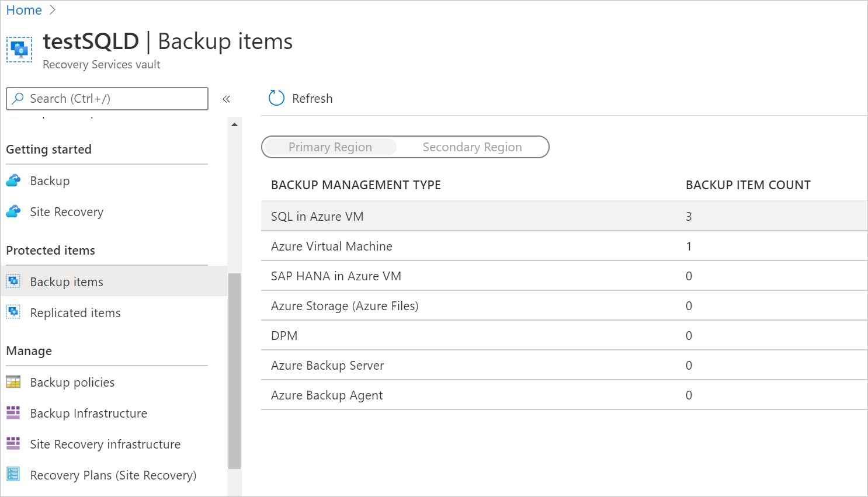Collapse the sidebar with the double chevron

click(227, 99)
